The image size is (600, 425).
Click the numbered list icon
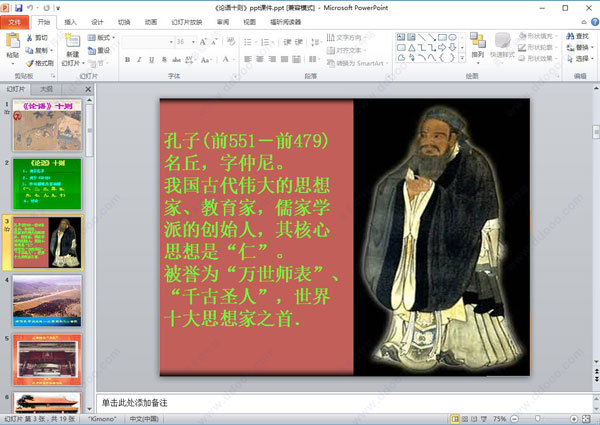point(265,42)
